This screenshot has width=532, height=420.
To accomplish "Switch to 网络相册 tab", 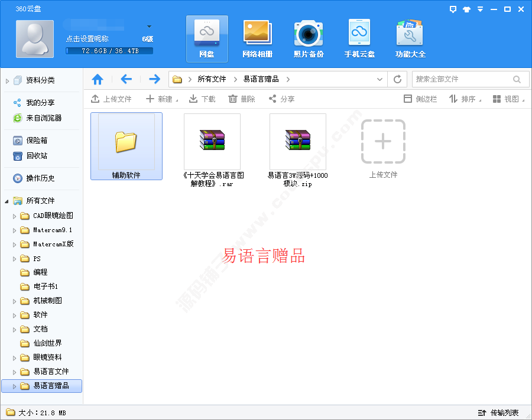I will click(x=258, y=39).
